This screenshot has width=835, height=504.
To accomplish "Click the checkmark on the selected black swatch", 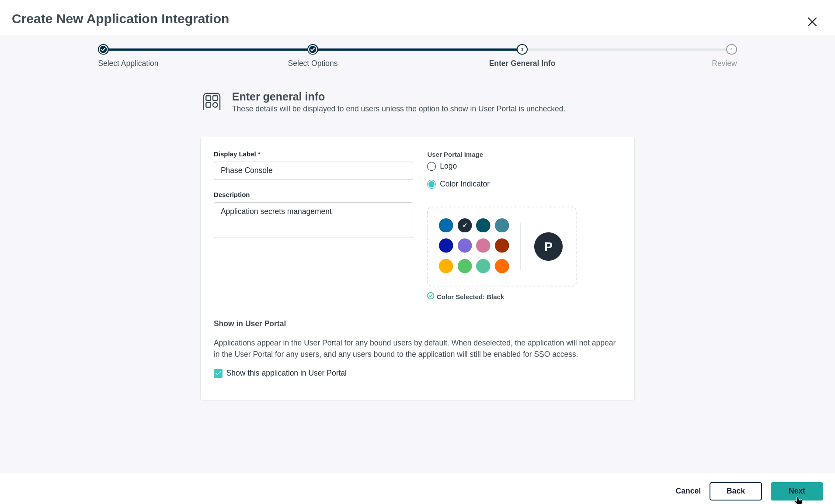I will click(464, 225).
